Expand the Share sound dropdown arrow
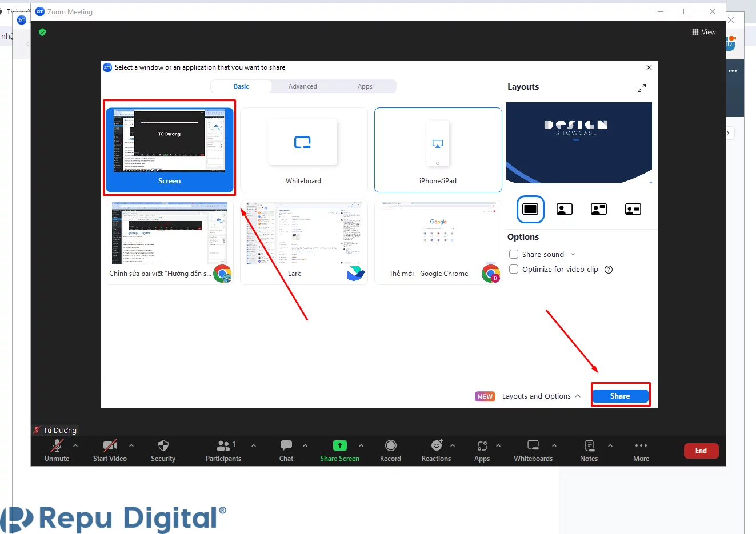The height and width of the screenshot is (534, 756). coord(573,255)
